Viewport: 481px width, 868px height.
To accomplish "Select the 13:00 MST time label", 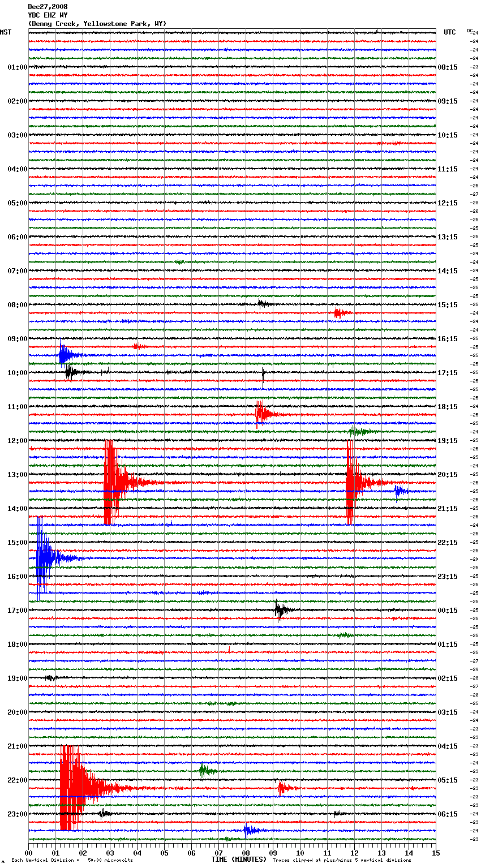I will point(18,475).
